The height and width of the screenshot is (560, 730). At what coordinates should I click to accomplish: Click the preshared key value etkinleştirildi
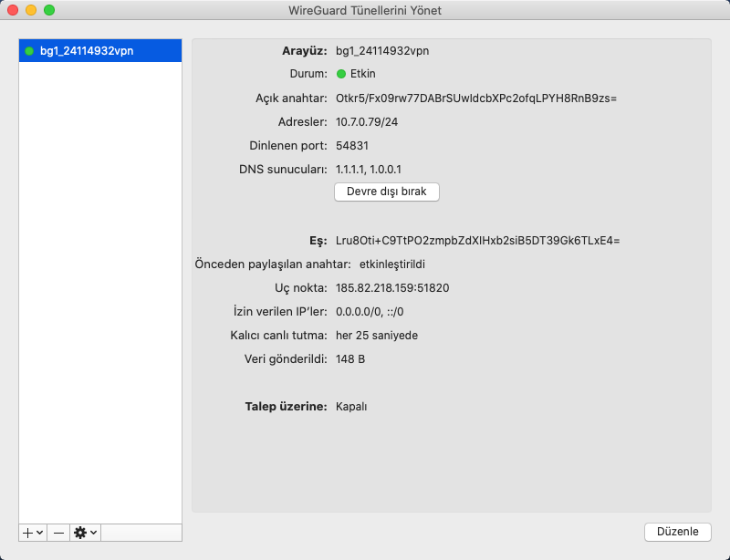coord(392,264)
